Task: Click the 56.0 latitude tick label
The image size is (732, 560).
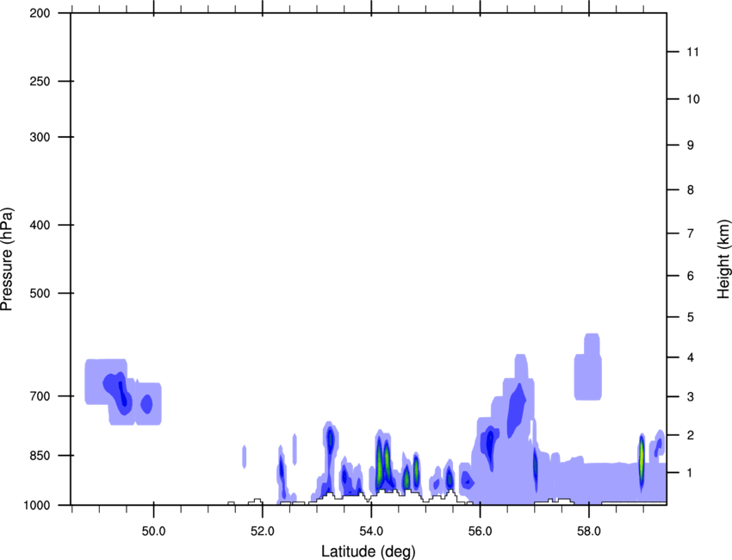Action: 480,532
